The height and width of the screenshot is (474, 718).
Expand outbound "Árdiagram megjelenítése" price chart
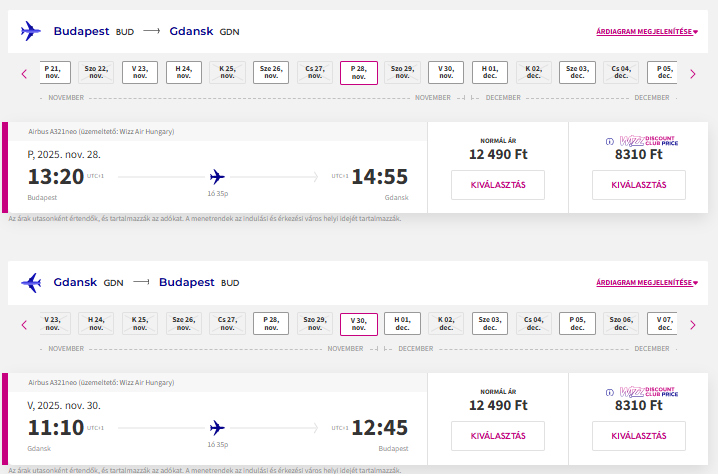646,32
